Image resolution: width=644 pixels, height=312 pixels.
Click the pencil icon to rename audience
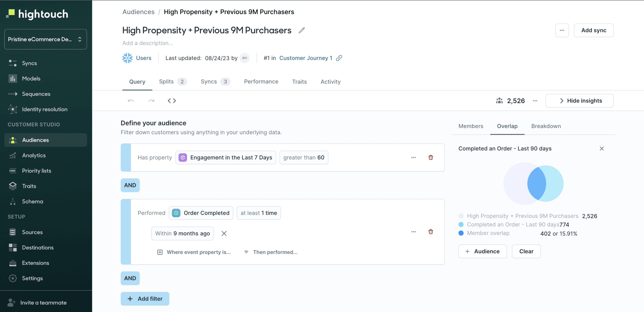[x=302, y=30]
